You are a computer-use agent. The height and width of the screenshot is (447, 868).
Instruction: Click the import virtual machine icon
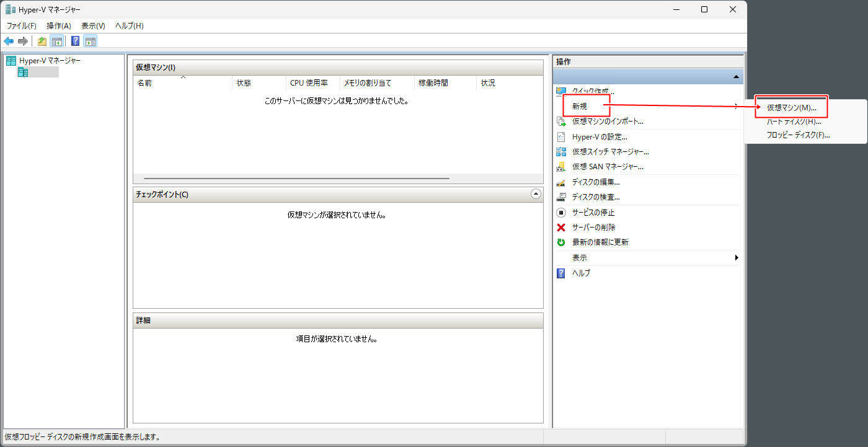click(x=561, y=122)
